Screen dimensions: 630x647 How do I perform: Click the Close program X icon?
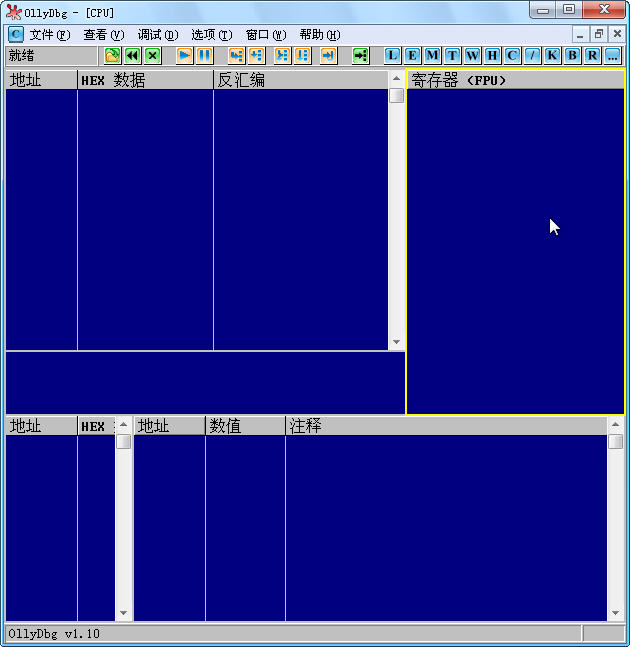[153, 55]
